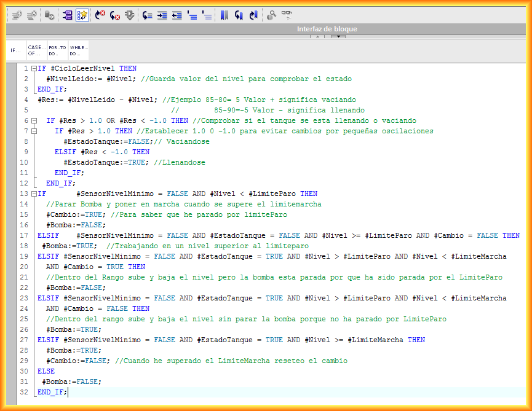
Task: Toggle monitoring with the glasses icon
Action: [287, 15]
